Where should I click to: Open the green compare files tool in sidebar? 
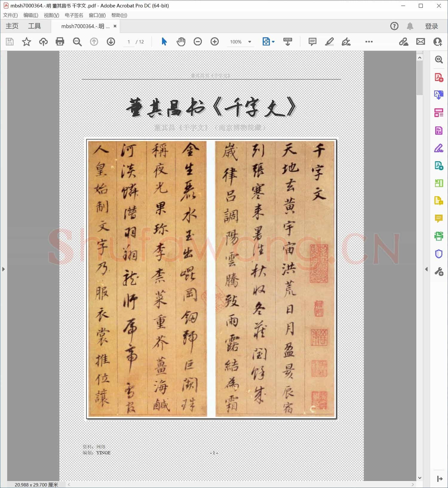point(439,183)
